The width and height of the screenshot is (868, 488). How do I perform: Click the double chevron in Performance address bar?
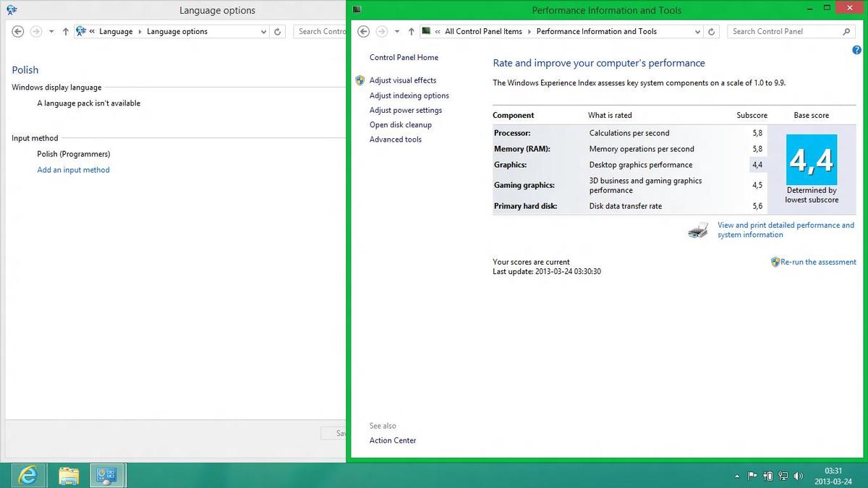click(x=438, y=32)
